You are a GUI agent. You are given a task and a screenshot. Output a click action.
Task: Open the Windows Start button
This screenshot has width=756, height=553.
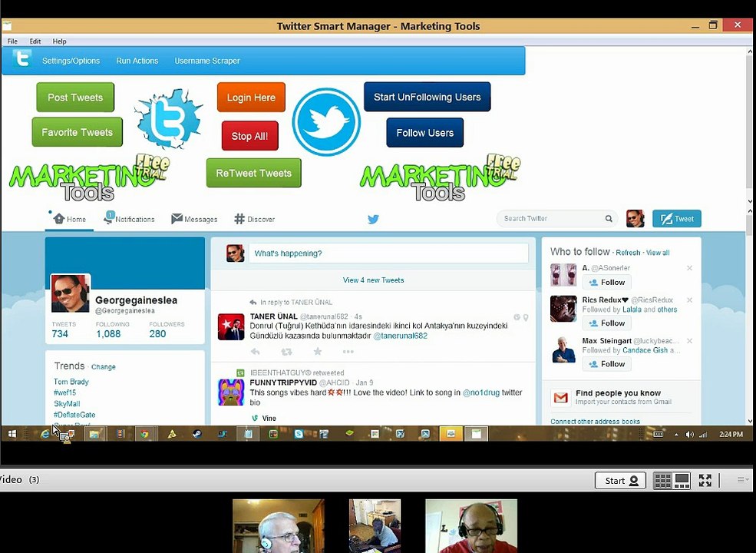point(12,434)
